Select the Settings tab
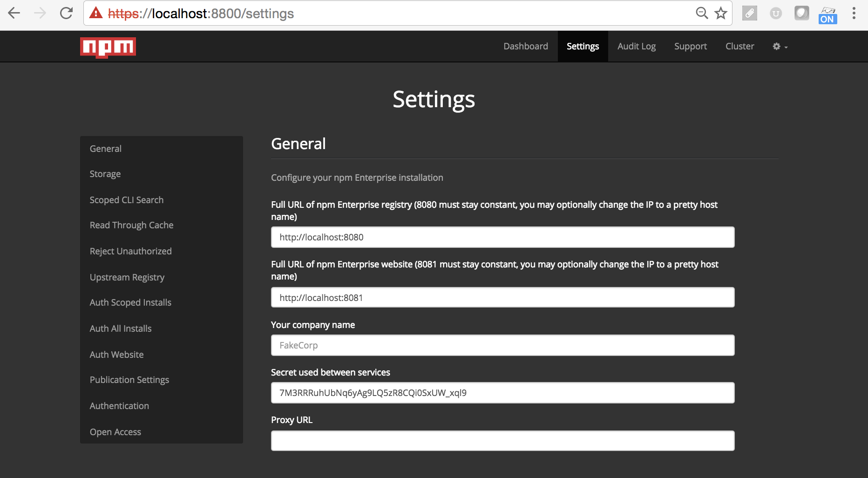This screenshot has height=478, width=868. [583, 46]
